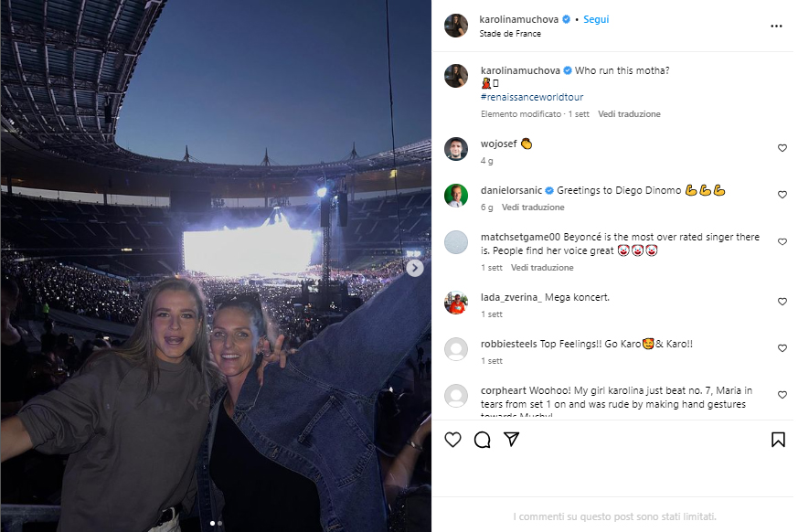This screenshot has width=798, height=532.
Task: Like robbiesteels' comment heart
Action: pos(782,348)
